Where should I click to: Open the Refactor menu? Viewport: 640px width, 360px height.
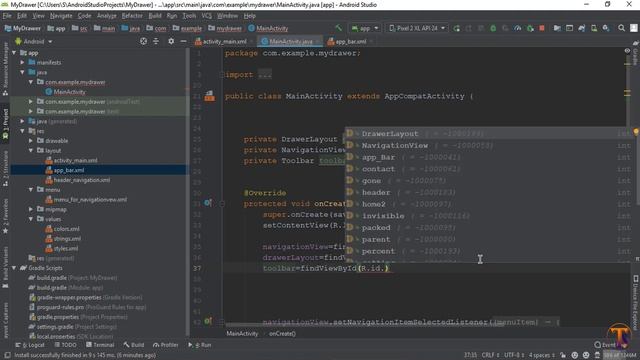[132, 16]
